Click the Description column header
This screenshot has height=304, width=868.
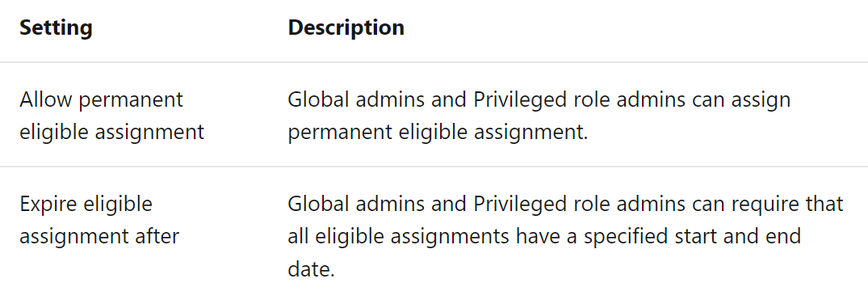(x=346, y=28)
